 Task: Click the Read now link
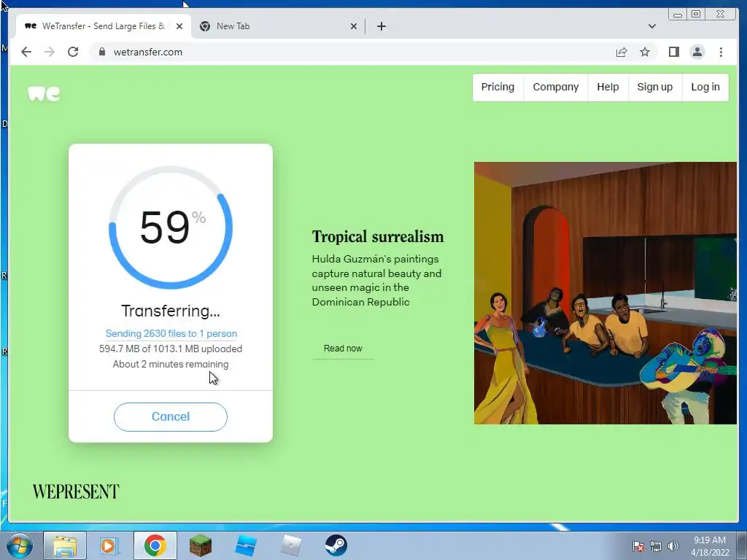(x=343, y=349)
